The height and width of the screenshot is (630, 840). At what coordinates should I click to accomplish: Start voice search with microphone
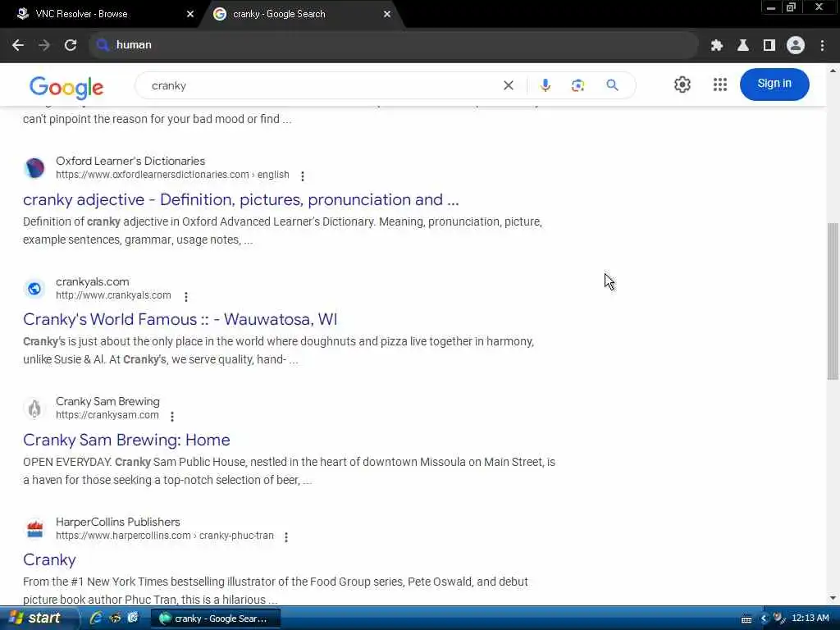[x=546, y=85]
